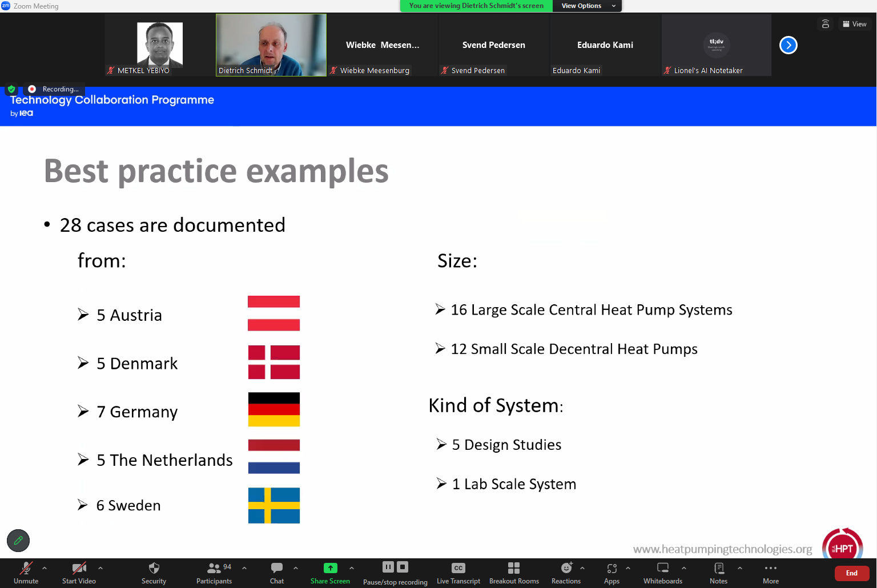Open Breakout Rooms

(x=514, y=573)
